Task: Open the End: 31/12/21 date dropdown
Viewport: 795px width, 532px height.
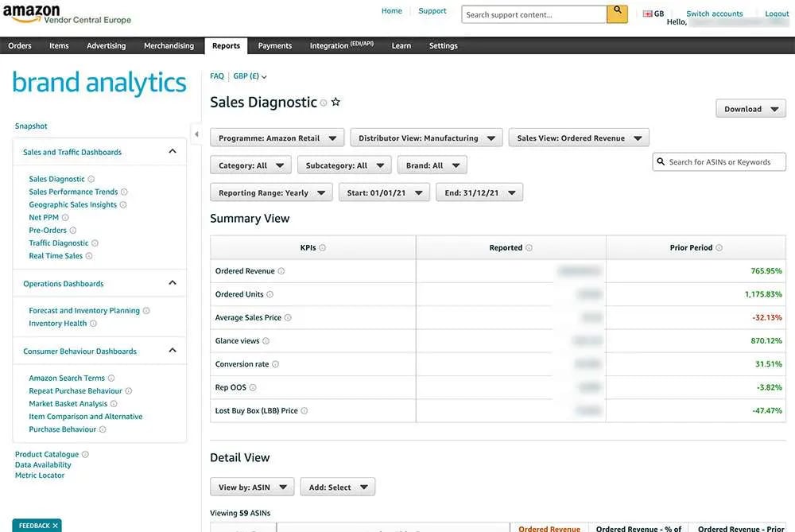Action: tap(479, 192)
